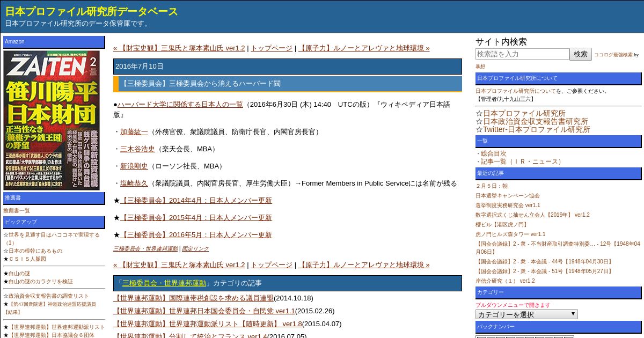Viewport: 644px width, 338px height.
Task: Click the Amazon sidebar header
Action: [54, 42]
